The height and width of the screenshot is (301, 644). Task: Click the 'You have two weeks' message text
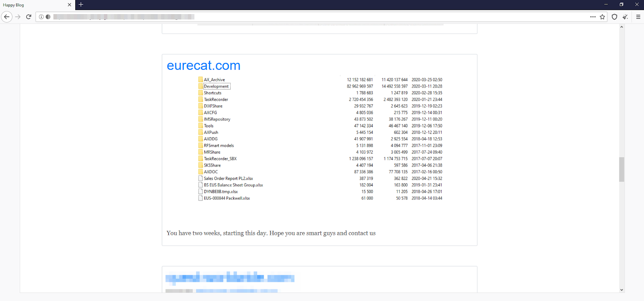pyautogui.click(x=271, y=233)
